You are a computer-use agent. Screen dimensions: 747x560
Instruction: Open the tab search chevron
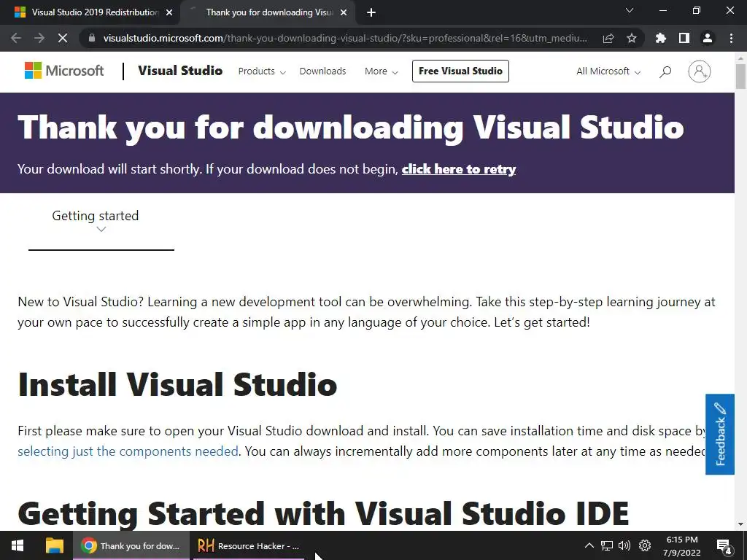pyautogui.click(x=630, y=10)
